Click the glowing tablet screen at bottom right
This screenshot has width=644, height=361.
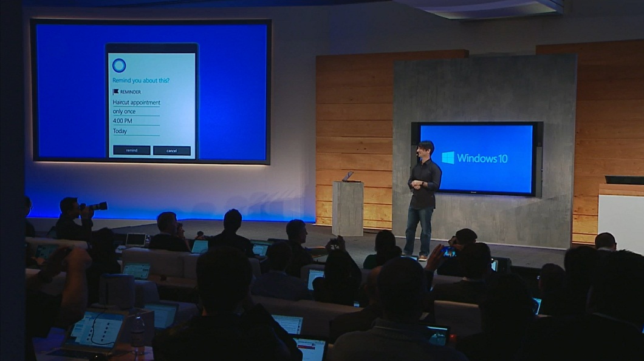[436, 334]
